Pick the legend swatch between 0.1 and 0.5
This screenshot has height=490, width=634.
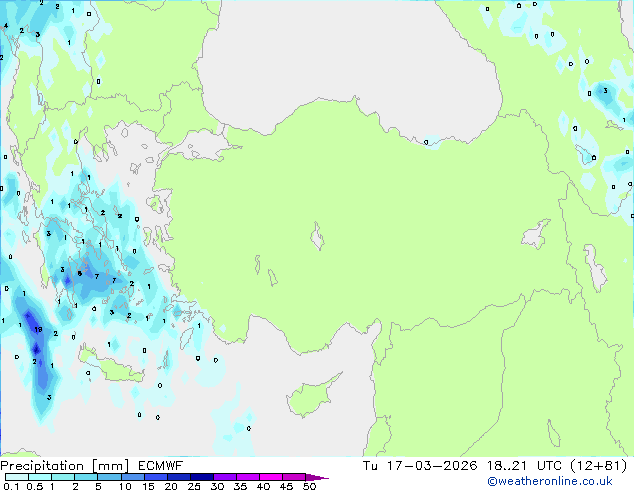(x=17, y=477)
